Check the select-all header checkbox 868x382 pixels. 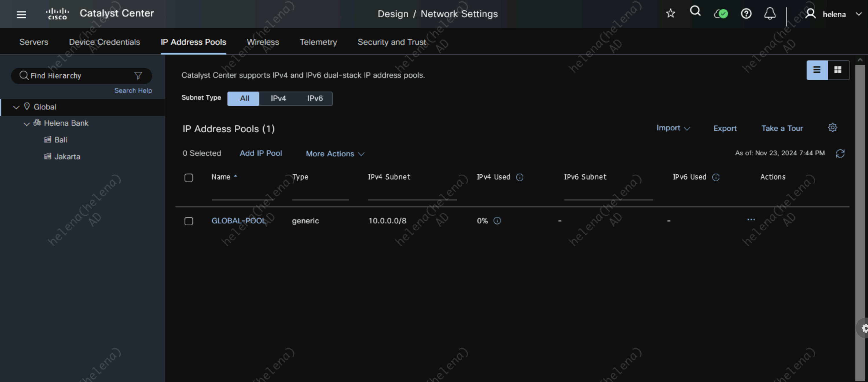pos(189,178)
